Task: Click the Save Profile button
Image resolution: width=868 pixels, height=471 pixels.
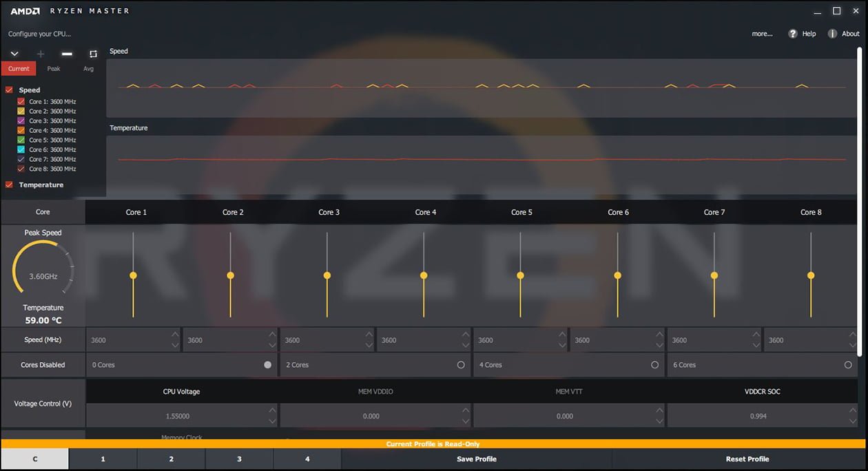Action: click(x=475, y=459)
